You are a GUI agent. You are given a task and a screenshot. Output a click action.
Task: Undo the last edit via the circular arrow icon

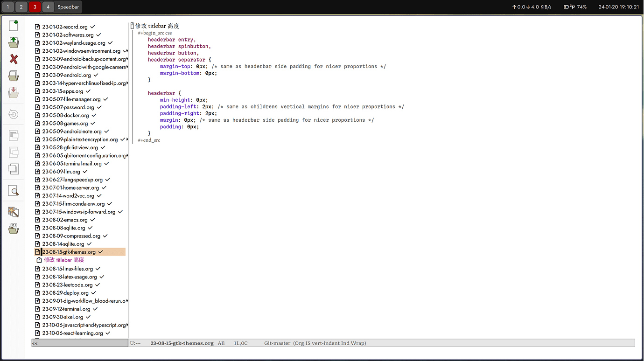(13, 114)
